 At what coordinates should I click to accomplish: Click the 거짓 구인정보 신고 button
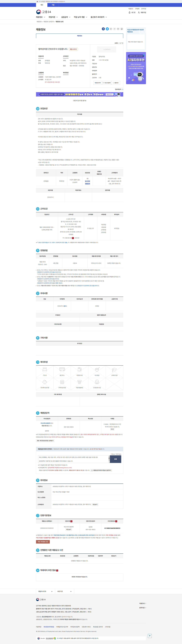43,542
